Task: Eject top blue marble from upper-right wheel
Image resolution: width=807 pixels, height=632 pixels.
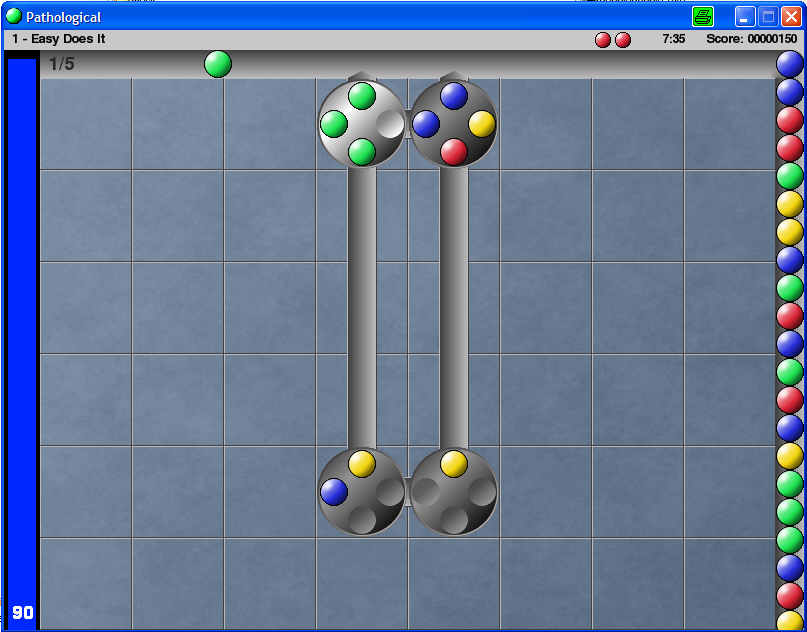Action: (454, 96)
